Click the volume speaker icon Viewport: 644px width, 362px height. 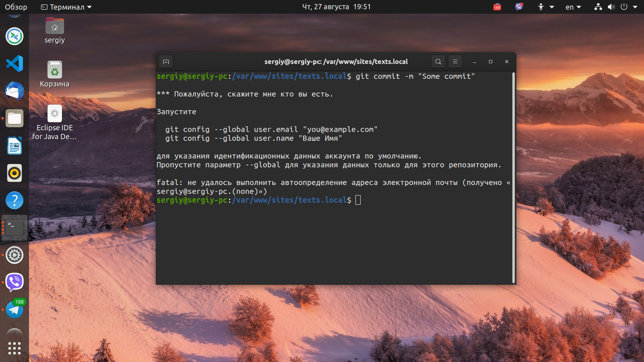[x=611, y=7]
